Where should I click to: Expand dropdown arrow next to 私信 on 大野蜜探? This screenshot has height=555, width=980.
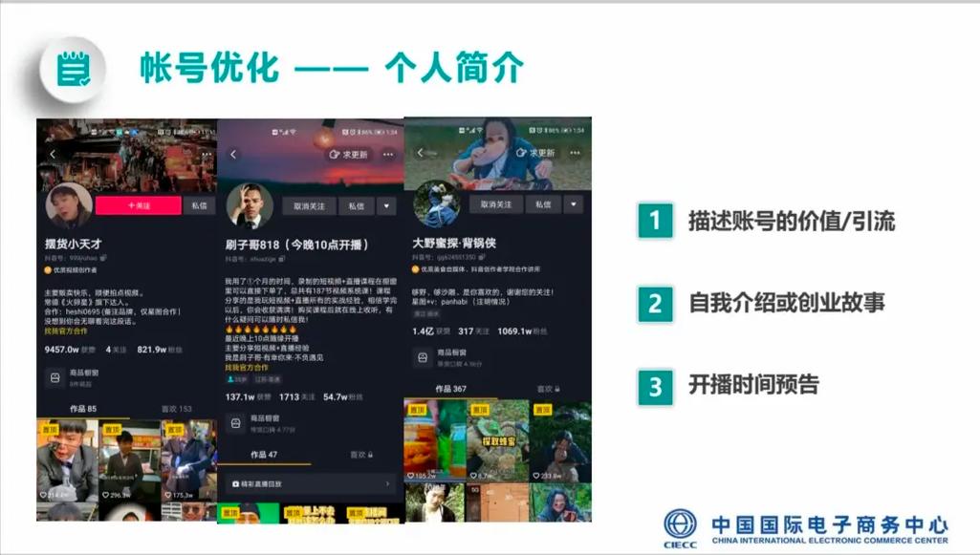click(574, 204)
